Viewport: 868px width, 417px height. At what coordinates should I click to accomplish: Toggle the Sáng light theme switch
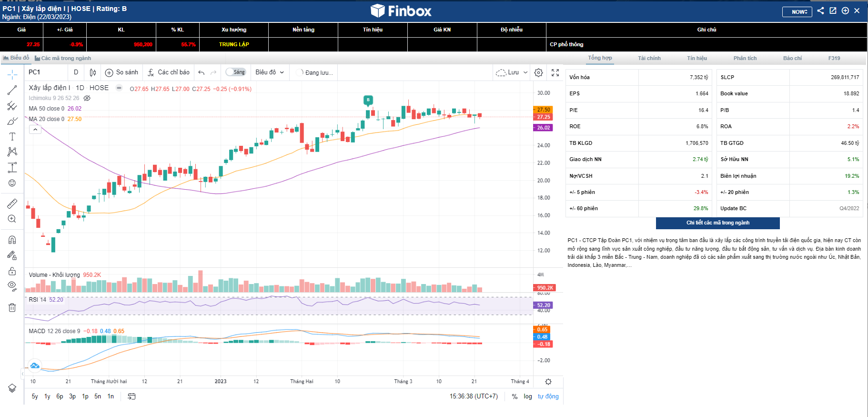[235, 72]
